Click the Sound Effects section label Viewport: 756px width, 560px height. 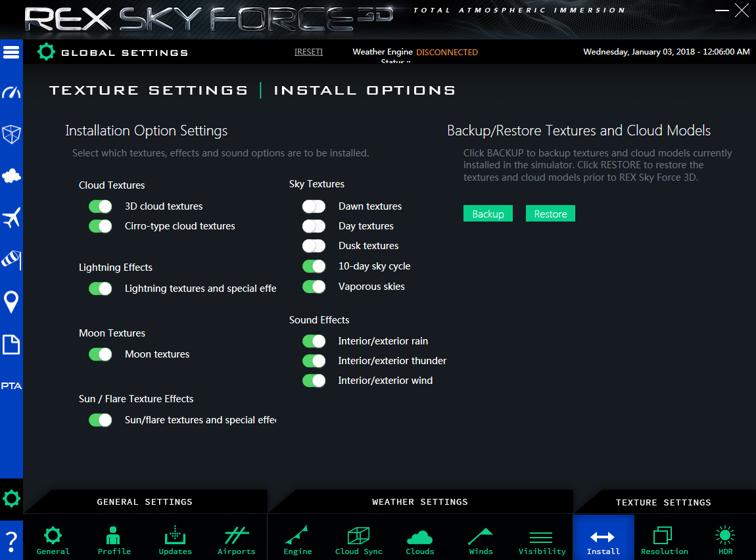319,320
